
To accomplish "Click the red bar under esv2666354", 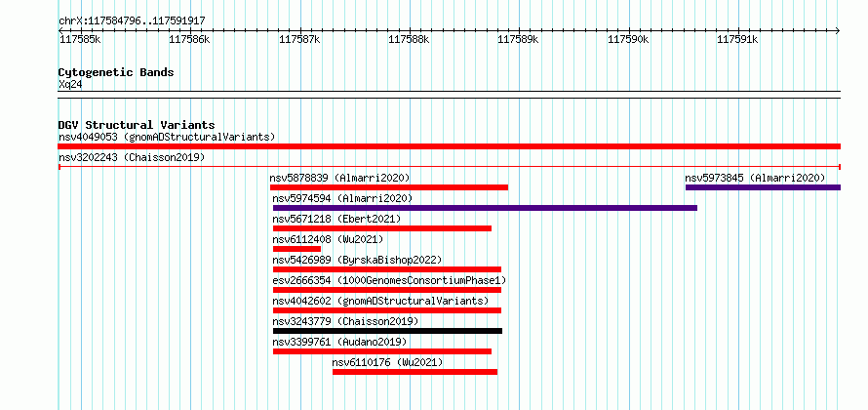I will click(x=387, y=290).
